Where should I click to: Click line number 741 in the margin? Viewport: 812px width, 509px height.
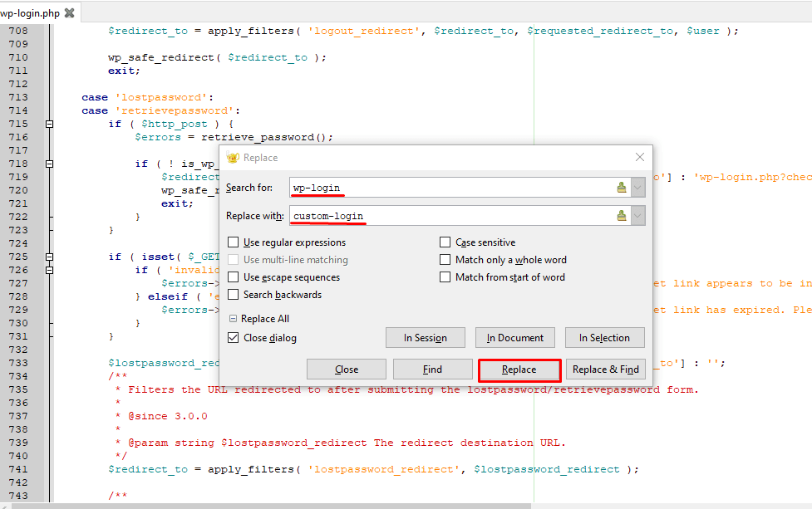(18, 469)
